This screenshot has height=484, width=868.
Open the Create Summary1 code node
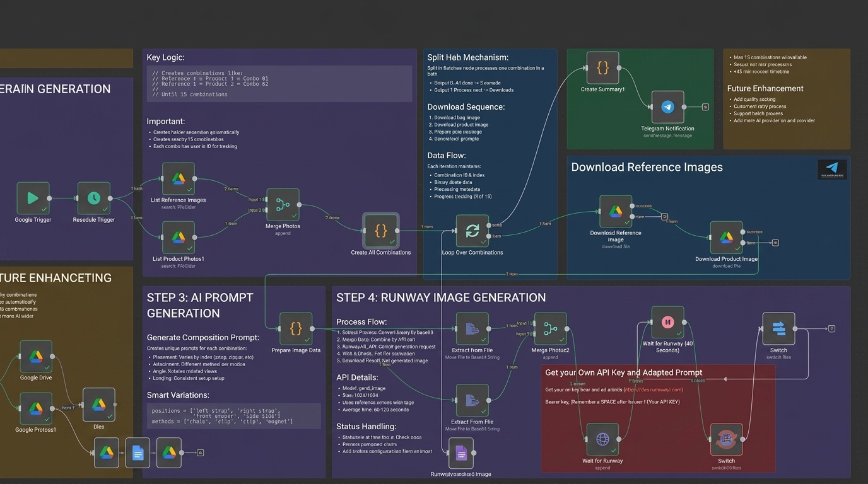click(x=602, y=68)
